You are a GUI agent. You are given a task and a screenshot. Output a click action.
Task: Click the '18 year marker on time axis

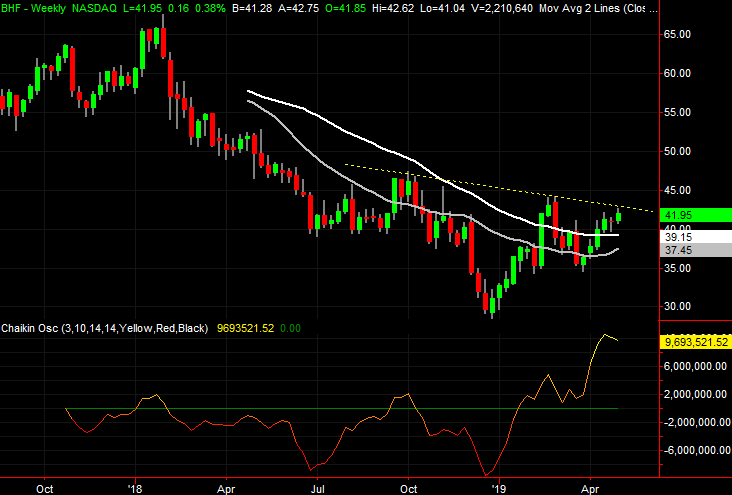click(135, 489)
